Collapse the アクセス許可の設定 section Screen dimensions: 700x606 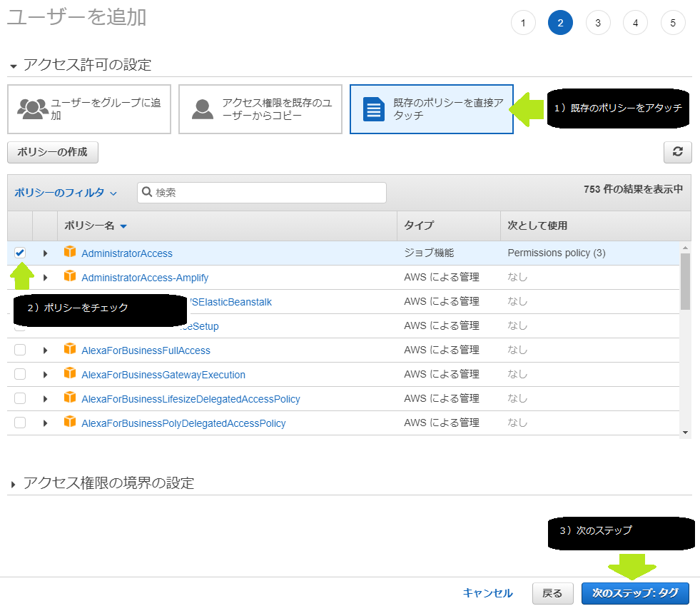pyautogui.click(x=14, y=66)
